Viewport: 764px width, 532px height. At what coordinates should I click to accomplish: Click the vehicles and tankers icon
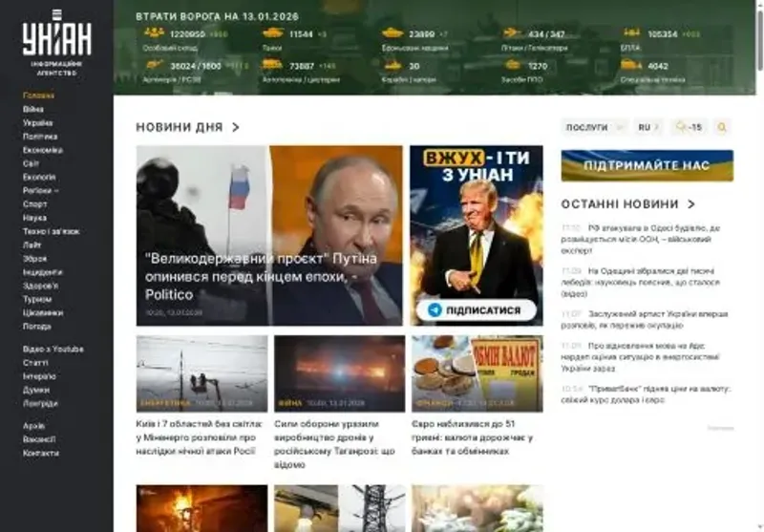272,65
